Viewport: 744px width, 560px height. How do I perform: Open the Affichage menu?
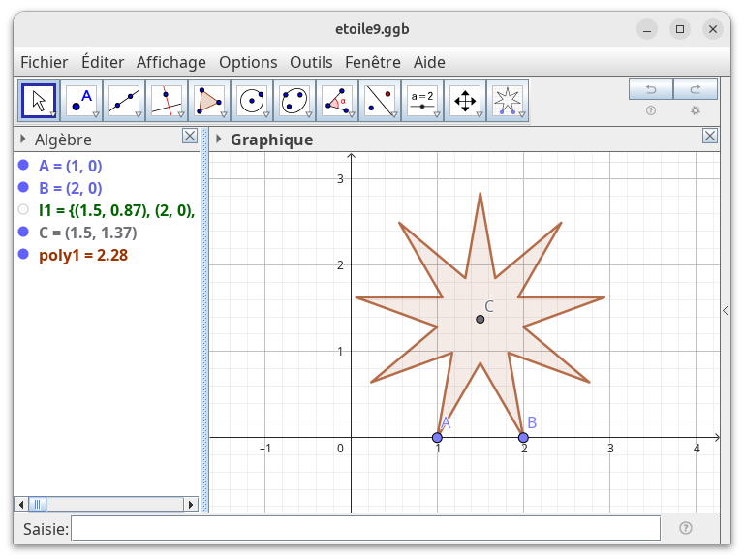(170, 62)
